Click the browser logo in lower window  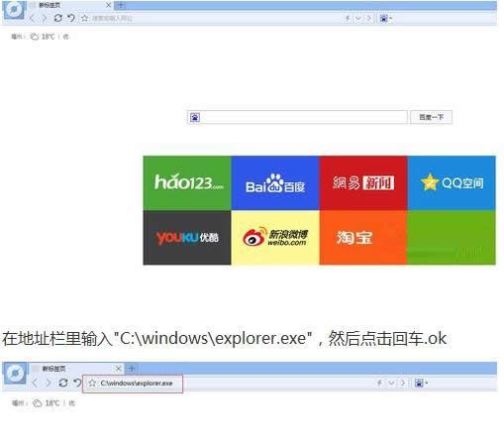pyautogui.click(x=15, y=374)
